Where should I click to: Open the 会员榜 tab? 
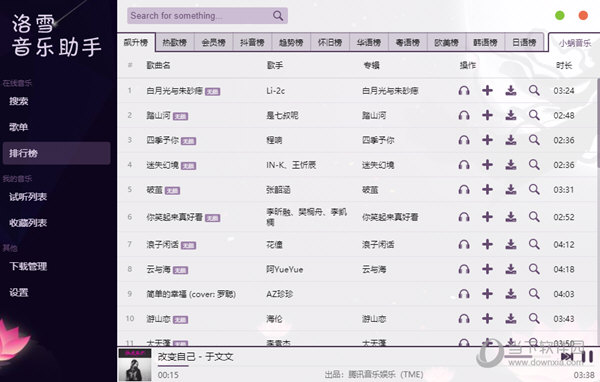(214, 42)
